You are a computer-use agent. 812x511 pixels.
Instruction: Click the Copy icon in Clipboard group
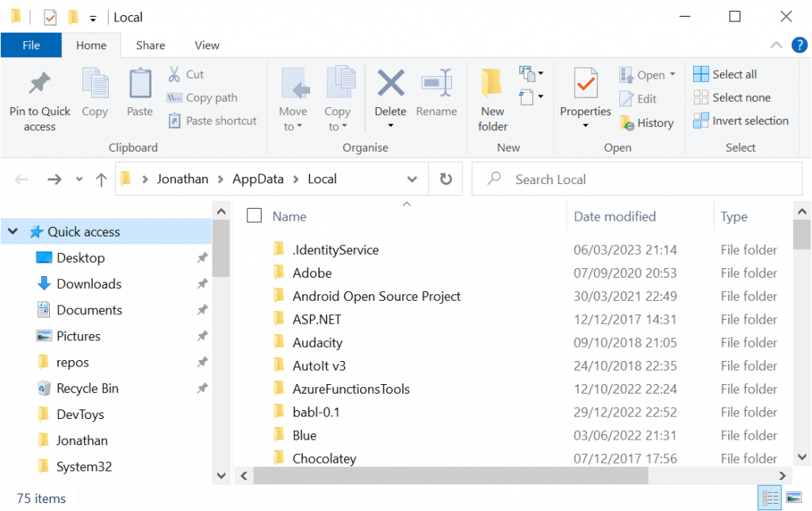click(95, 84)
